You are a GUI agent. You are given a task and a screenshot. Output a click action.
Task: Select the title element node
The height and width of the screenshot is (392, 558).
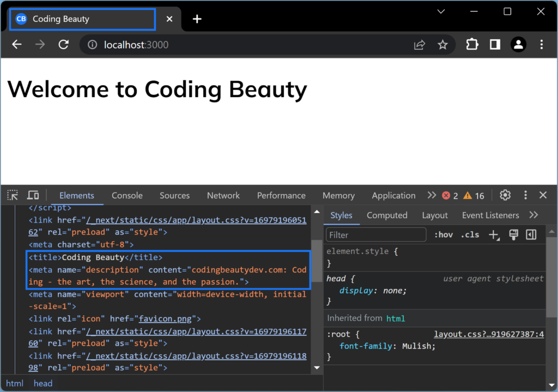pyautogui.click(x=95, y=257)
